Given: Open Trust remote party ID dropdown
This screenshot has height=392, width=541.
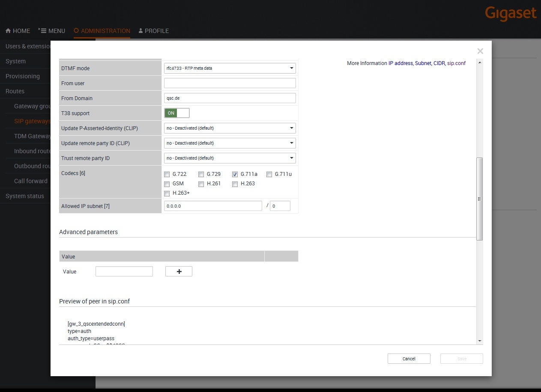Looking at the screenshot, I should [x=230, y=158].
